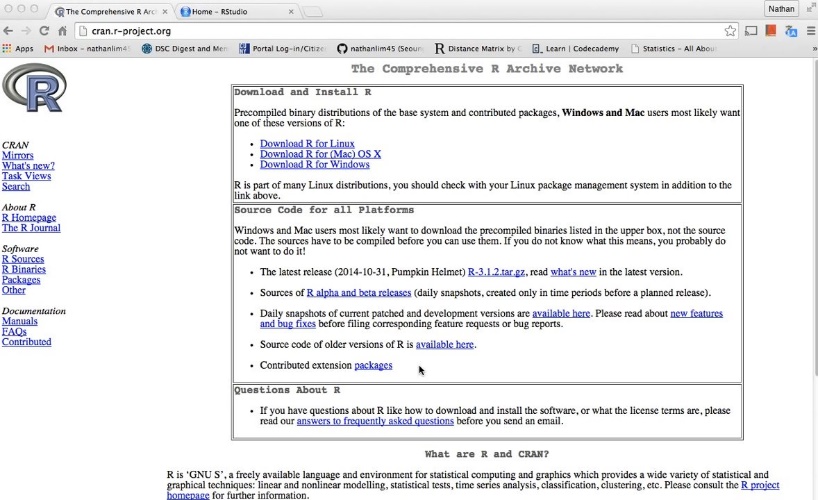Screen dimensions: 818x500
Task: Open the Mirrors link in sidebar
Action: (17, 156)
